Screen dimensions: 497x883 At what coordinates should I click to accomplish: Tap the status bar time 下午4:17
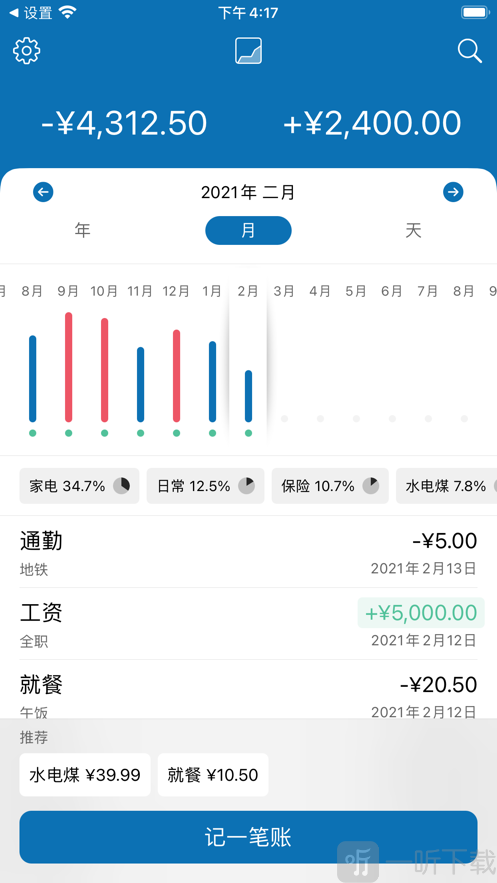pos(248,12)
